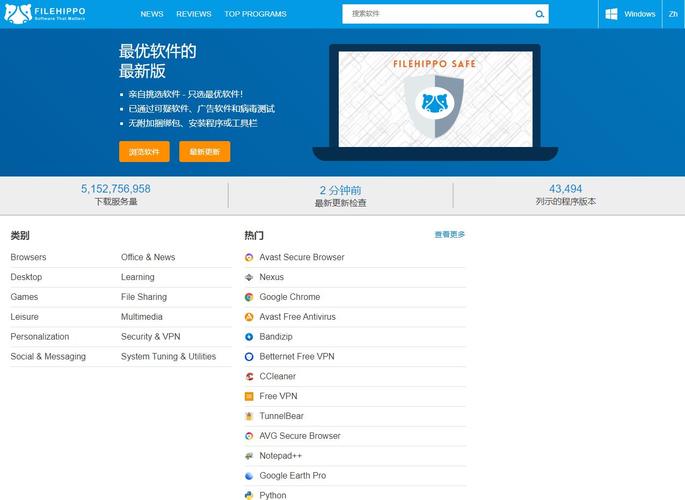The width and height of the screenshot is (685, 500).
Task: Click the search magnifier icon
Action: coord(540,14)
